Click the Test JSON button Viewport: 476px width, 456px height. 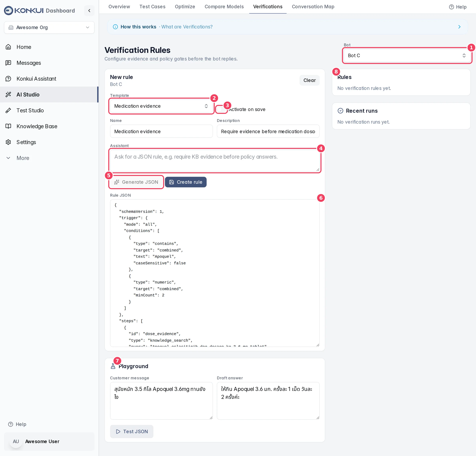132,431
